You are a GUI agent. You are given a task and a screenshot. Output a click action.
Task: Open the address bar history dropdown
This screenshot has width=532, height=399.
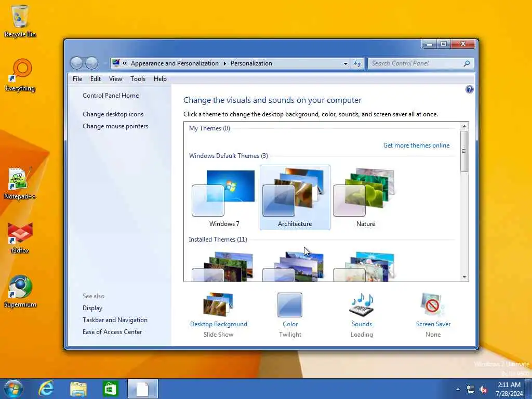pos(345,63)
